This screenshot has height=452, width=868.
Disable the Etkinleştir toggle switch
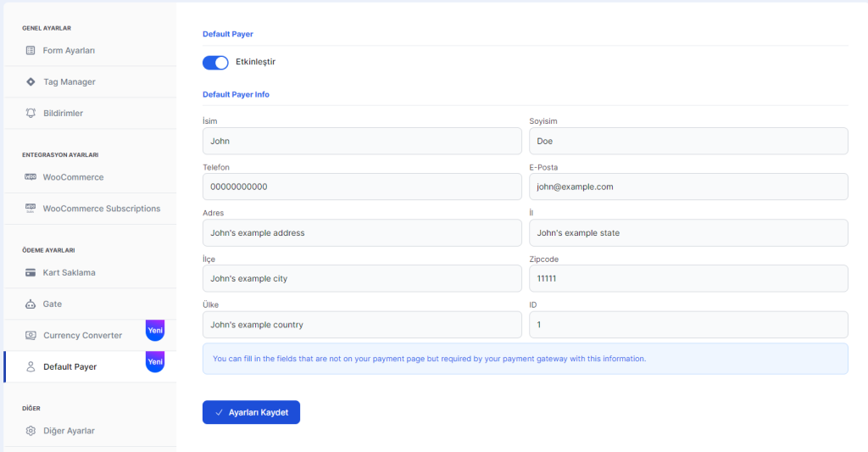tap(215, 63)
